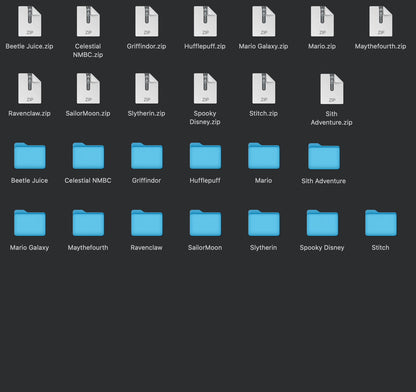Click the "Beetle Juice" folder name
Image resolution: width=416 pixels, height=392 pixels.
coord(29,180)
